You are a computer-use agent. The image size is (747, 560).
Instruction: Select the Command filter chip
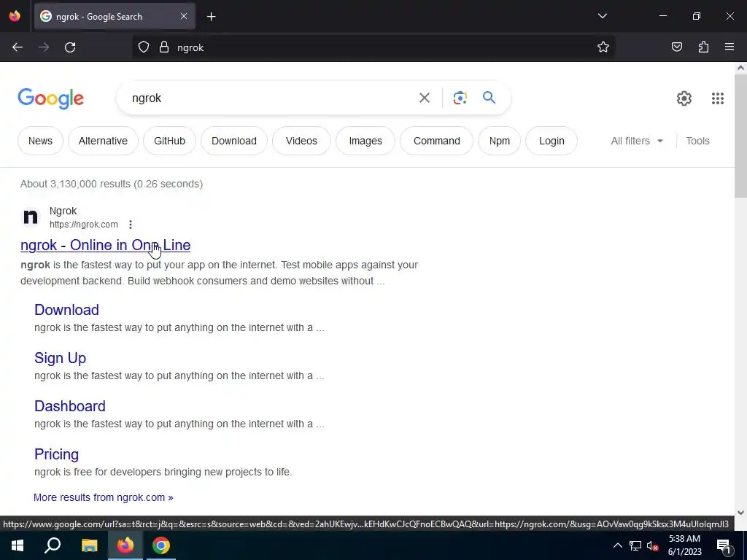[437, 141]
